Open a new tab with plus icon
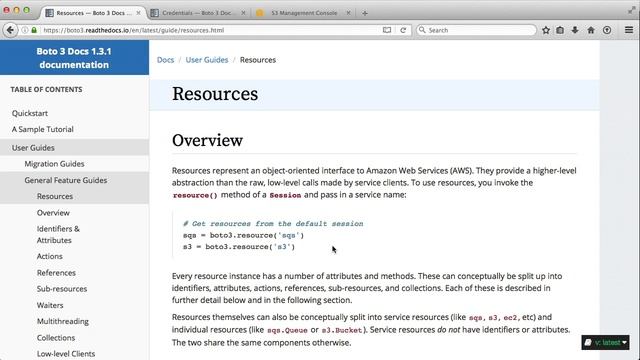The height and width of the screenshot is (360, 640). tap(364, 13)
